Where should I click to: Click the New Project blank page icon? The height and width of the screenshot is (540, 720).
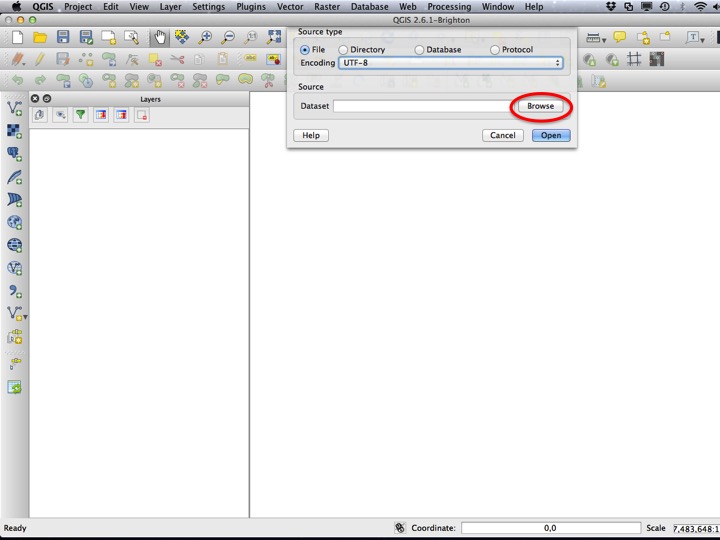point(17,37)
